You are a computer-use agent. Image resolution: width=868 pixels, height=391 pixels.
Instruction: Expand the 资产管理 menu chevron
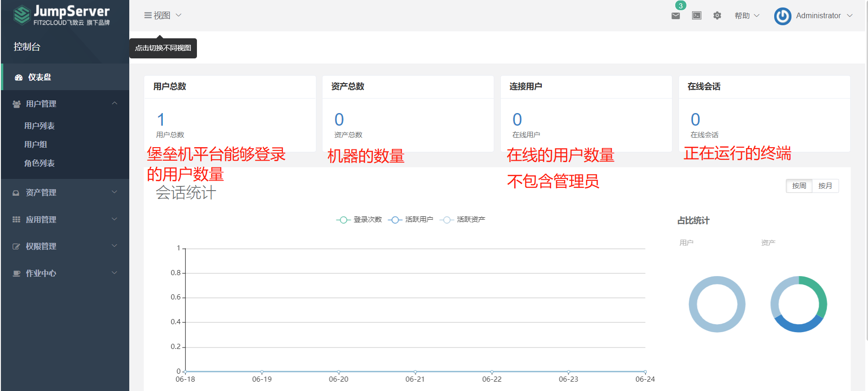(114, 192)
